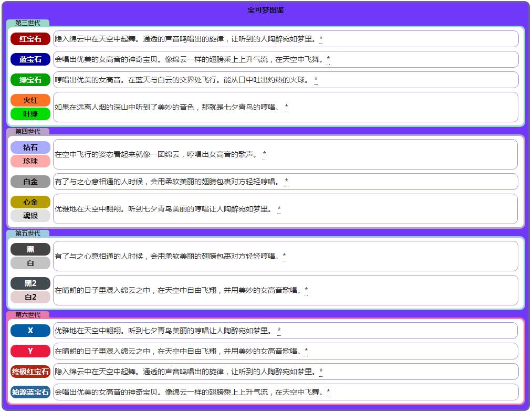This screenshot has width=532, height=413.
Task: Click the 蓝宝石 game label
Action: (x=30, y=59)
